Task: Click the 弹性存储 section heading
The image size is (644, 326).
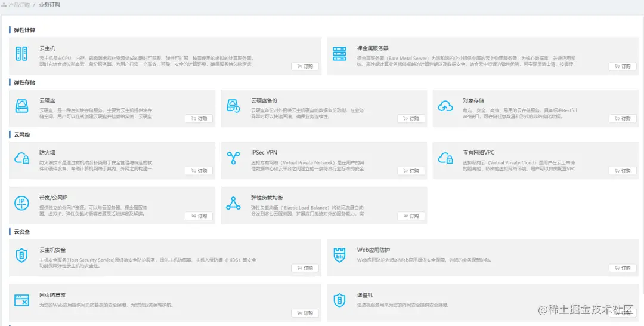Action: tap(24, 82)
